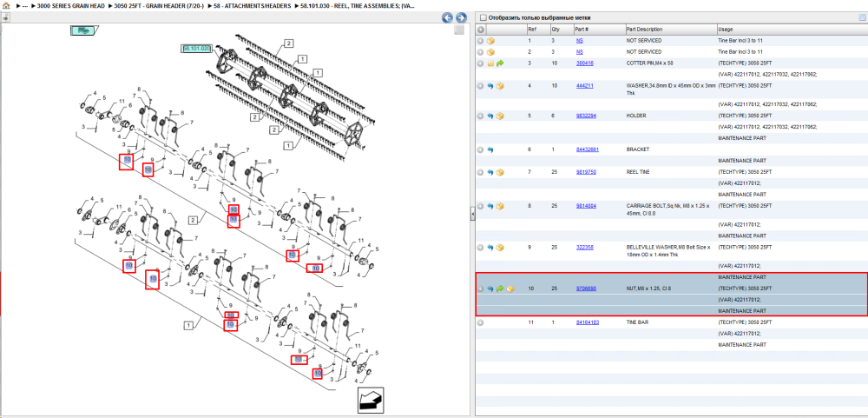Image resolution: width=868 pixels, height=418 pixels.
Task: Sort by the Part # column header
Action: [598, 30]
